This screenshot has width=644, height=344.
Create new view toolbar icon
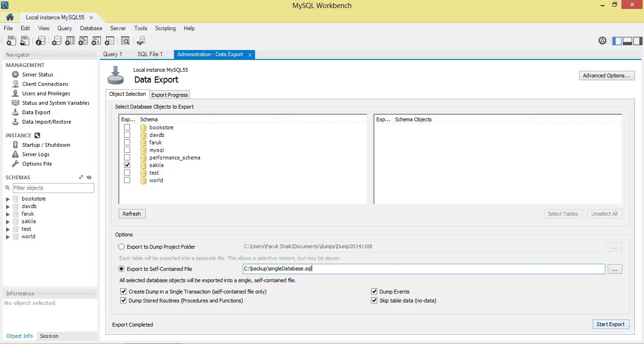[83, 41]
